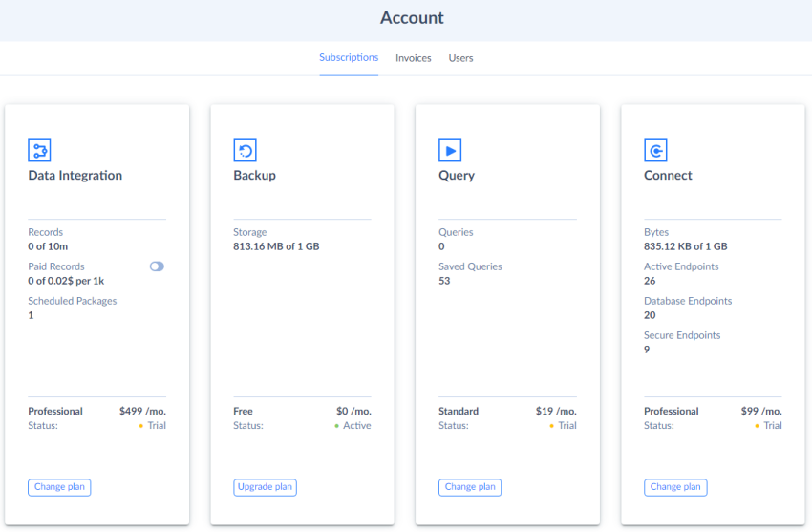
Task: Change plan for Query subscription
Action: [470, 487]
